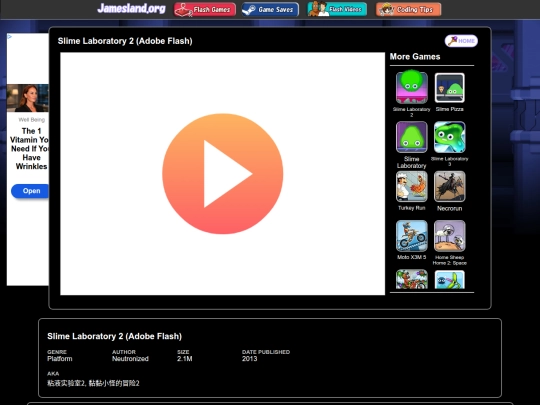
Task: Click the cartoon face Coding Tips icon
Action: tap(386, 9)
